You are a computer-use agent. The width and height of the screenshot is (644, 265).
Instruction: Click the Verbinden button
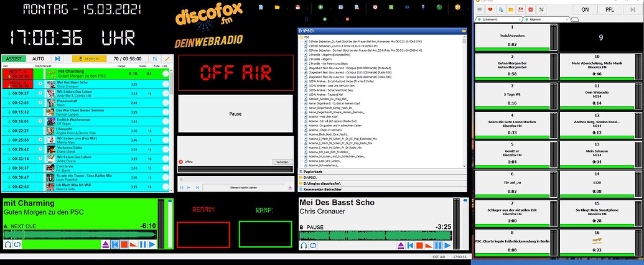click(282, 162)
